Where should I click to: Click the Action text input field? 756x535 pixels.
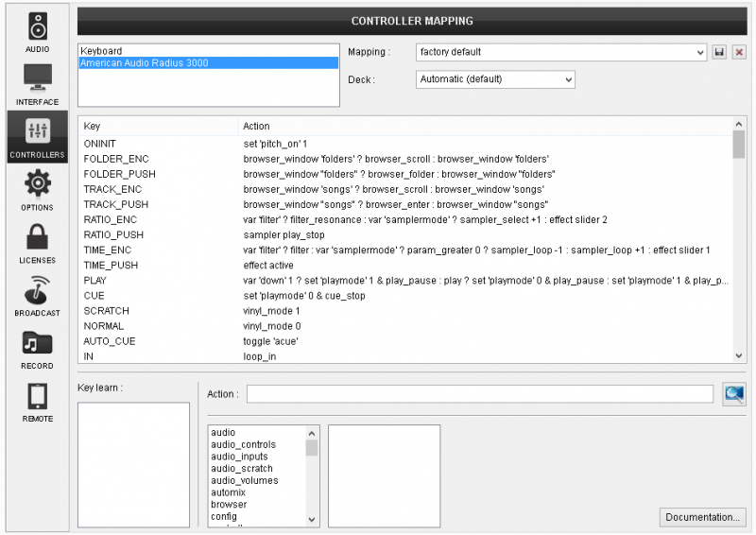[x=480, y=394]
